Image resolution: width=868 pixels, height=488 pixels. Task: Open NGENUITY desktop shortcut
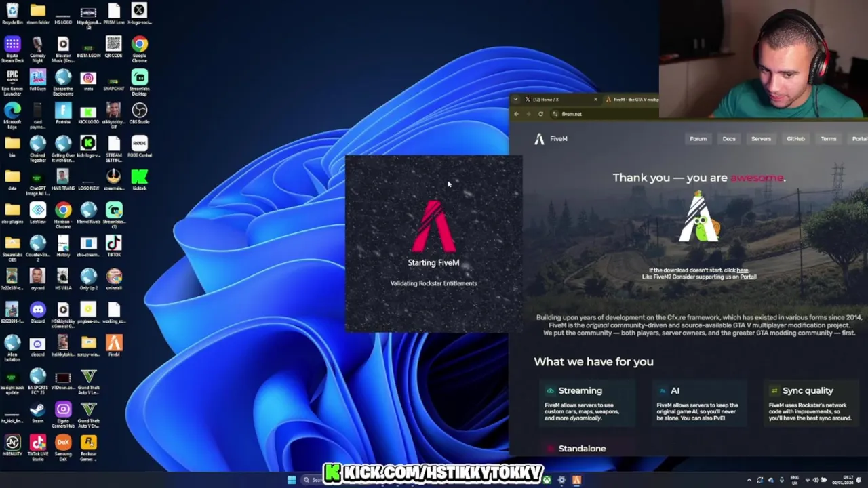[12, 446]
